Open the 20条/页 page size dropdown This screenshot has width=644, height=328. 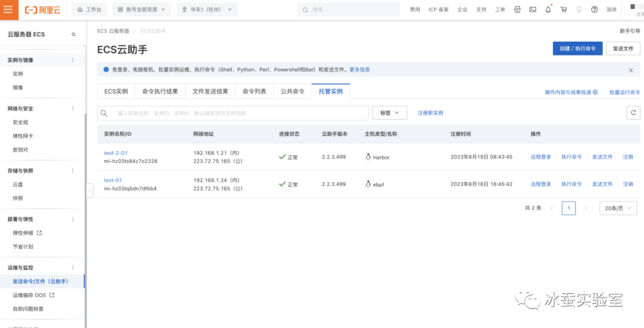tap(618, 208)
